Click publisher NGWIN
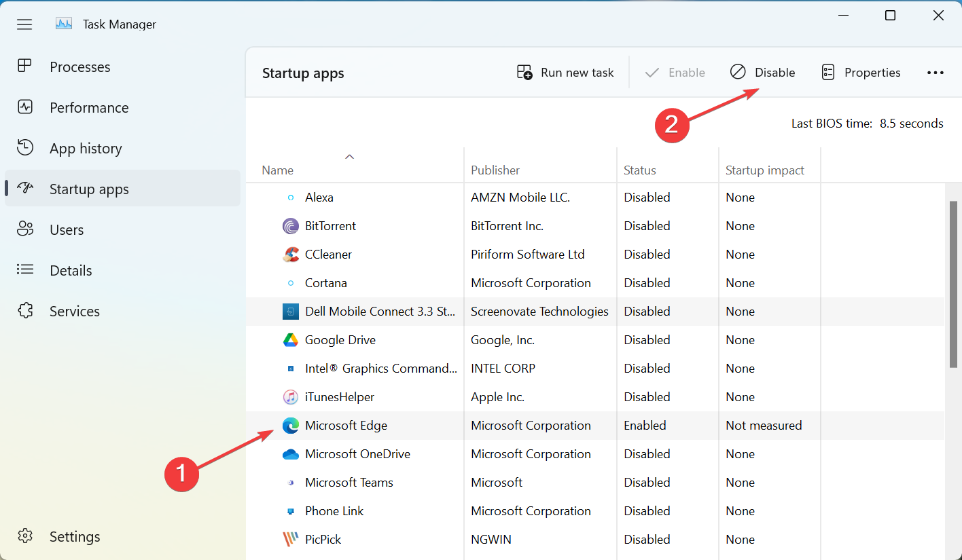The width and height of the screenshot is (962, 560). click(491, 540)
